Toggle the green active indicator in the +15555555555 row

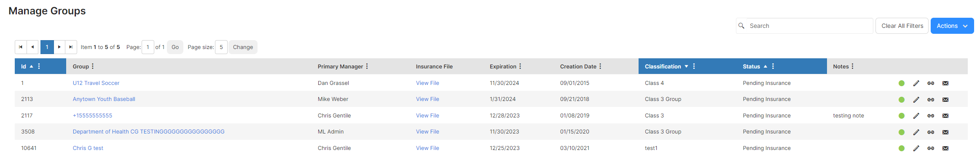[x=902, y=116]
